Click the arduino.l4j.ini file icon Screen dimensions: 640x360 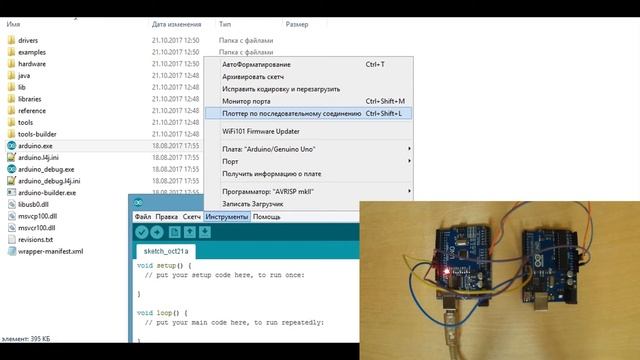(x=11, y=157)
